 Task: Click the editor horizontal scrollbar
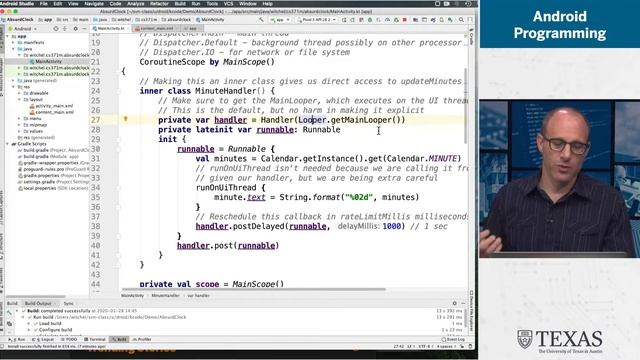[253, 289]
